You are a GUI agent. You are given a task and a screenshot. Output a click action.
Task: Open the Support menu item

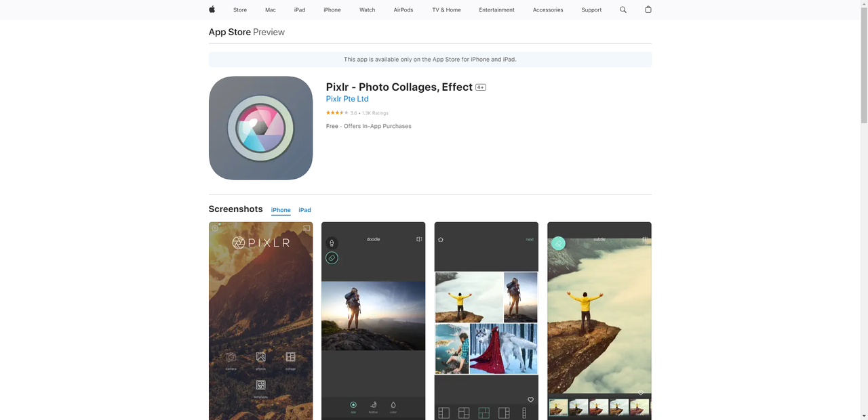point(591,10)
